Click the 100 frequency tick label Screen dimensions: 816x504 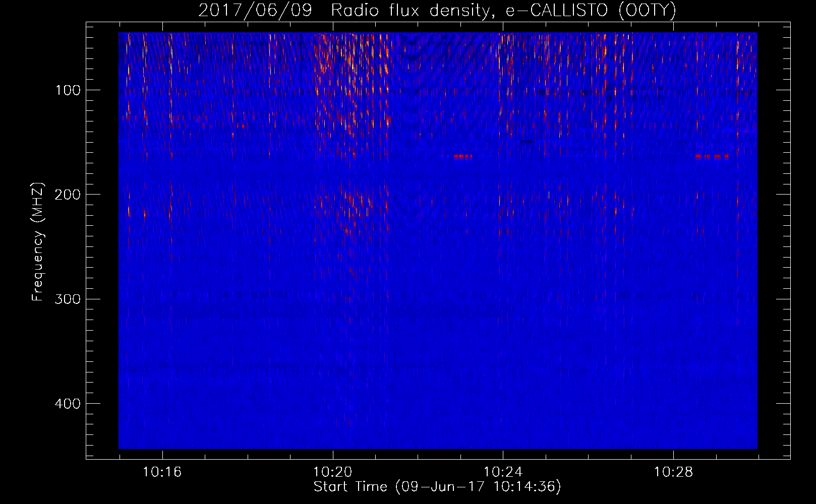point(68,90)
